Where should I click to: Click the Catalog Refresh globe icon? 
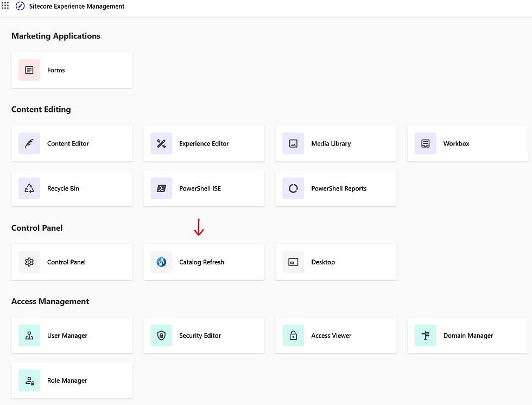161,262
